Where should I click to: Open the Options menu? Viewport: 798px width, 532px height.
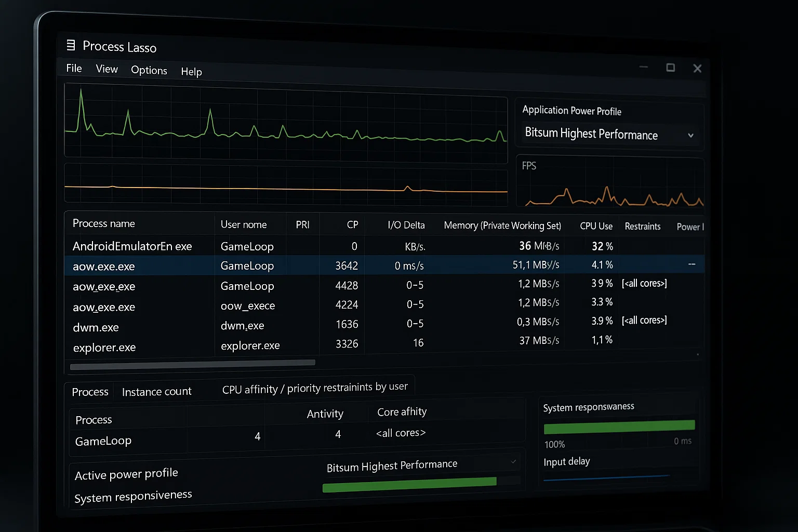[149, 70]
